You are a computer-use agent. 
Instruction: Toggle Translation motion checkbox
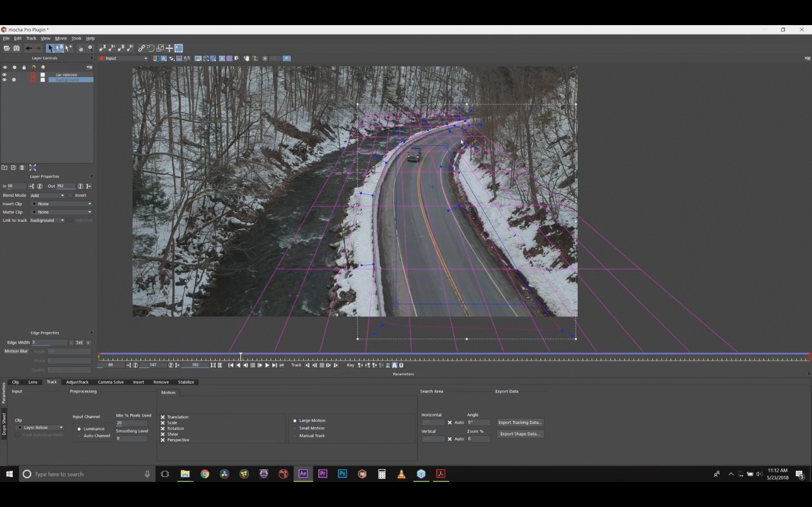pos(162,416)
